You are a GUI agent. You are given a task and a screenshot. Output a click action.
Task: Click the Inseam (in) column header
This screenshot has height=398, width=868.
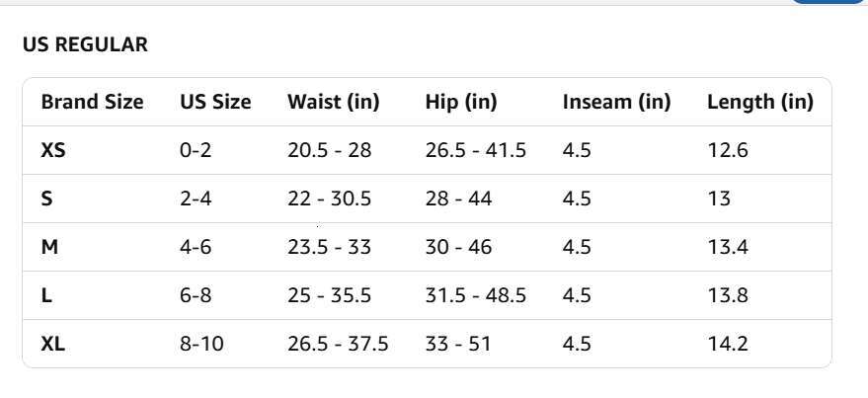[616, 102]
